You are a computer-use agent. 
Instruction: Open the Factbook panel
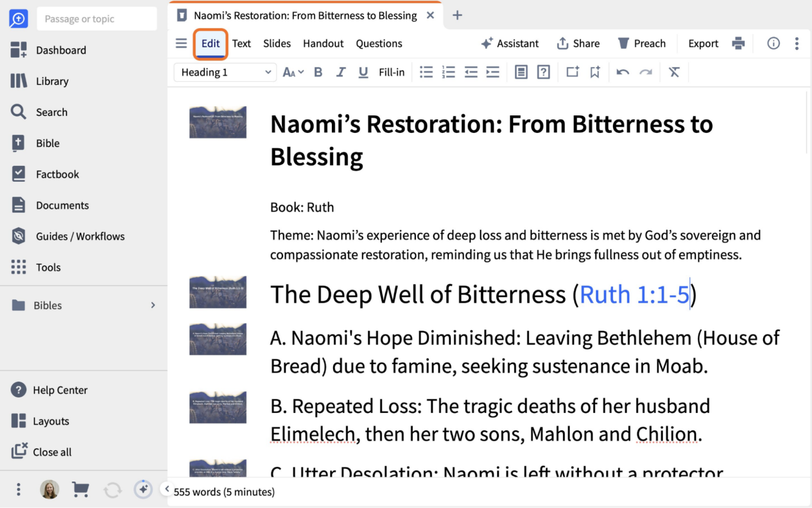tap(18, 174)
